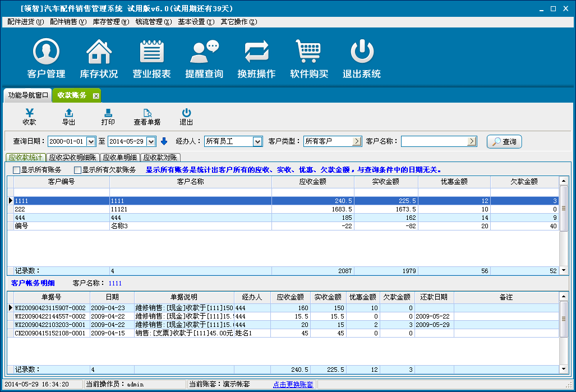
Task: Open 软件购买 shopping cart icon
Action: 309,52
